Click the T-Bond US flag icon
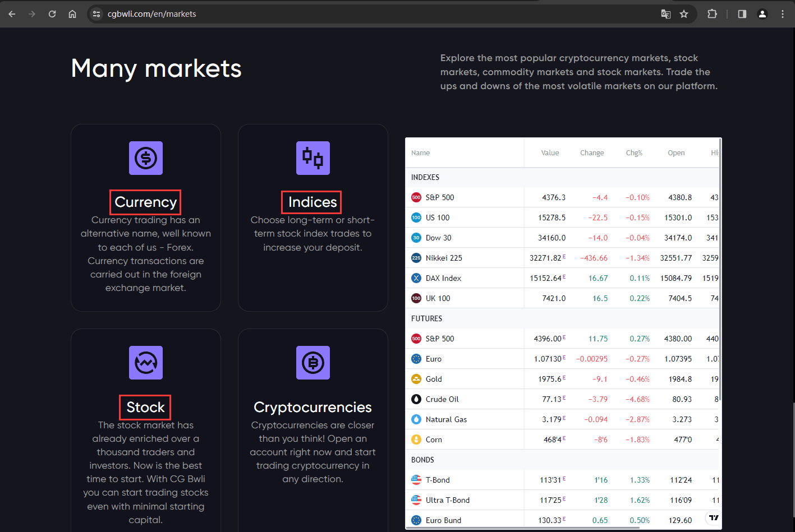The width and height of the screenshot is (795, 532). (x=416, y=480)
